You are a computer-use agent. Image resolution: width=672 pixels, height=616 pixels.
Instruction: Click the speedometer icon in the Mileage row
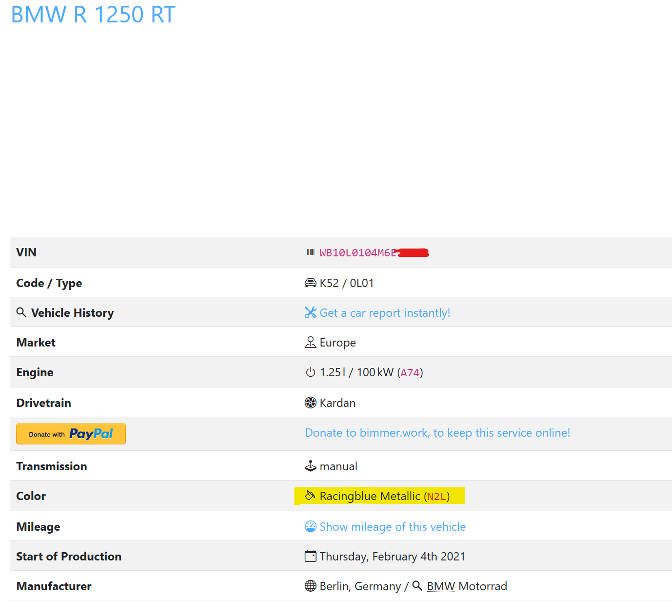(310, 526)
